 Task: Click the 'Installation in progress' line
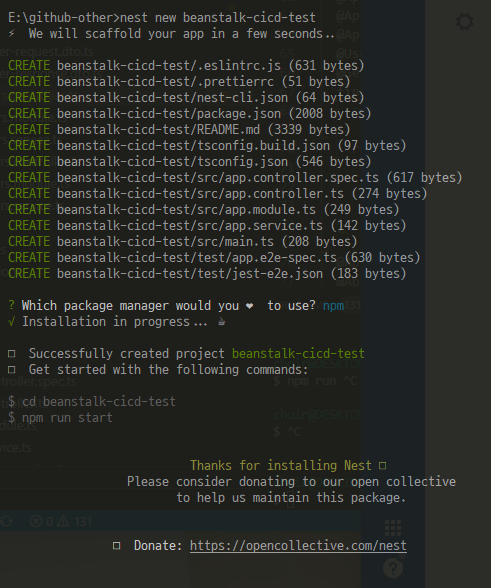(116, 322)
